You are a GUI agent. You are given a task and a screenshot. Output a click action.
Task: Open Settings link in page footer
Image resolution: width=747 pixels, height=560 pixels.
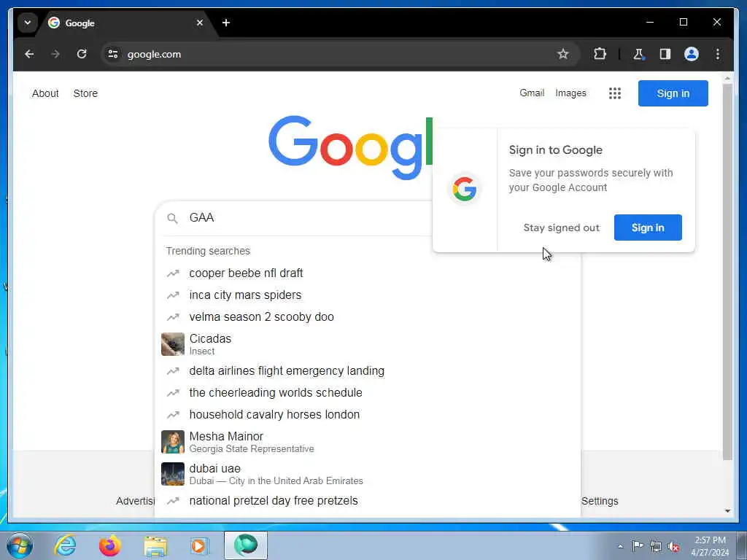coord(600,501)
